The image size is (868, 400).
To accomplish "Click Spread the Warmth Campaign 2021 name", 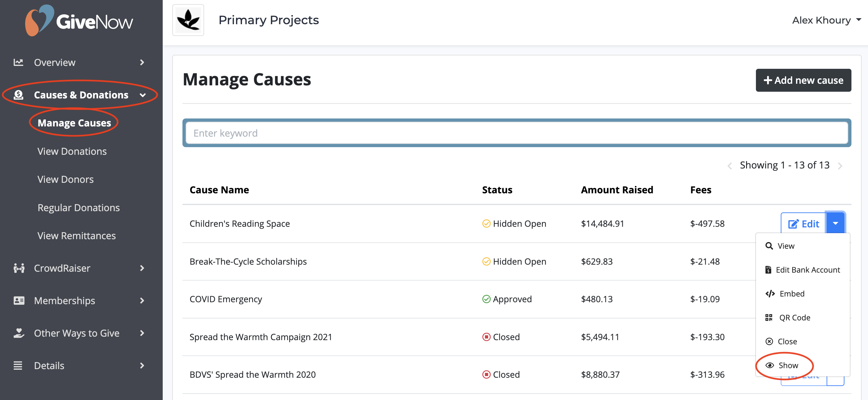I will [x=261, y=337].
